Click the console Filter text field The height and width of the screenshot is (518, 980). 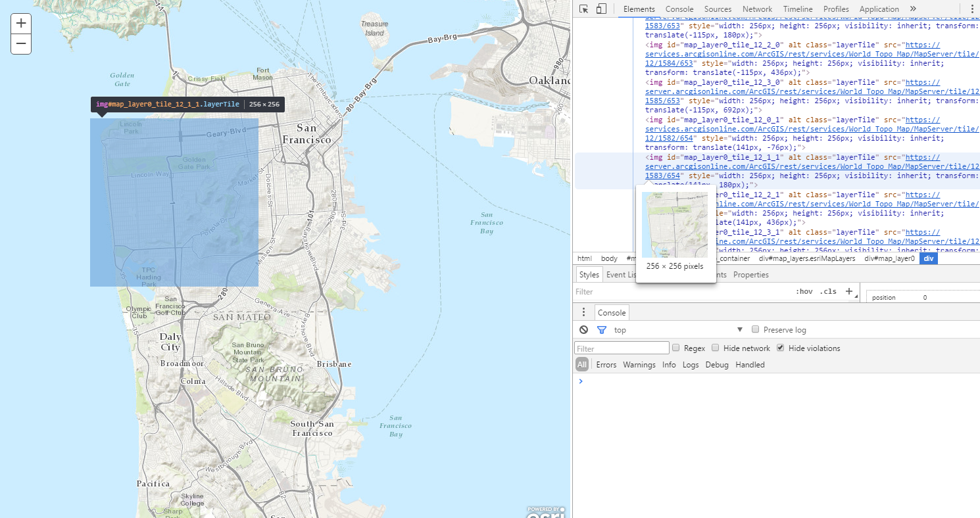(622, 348)
